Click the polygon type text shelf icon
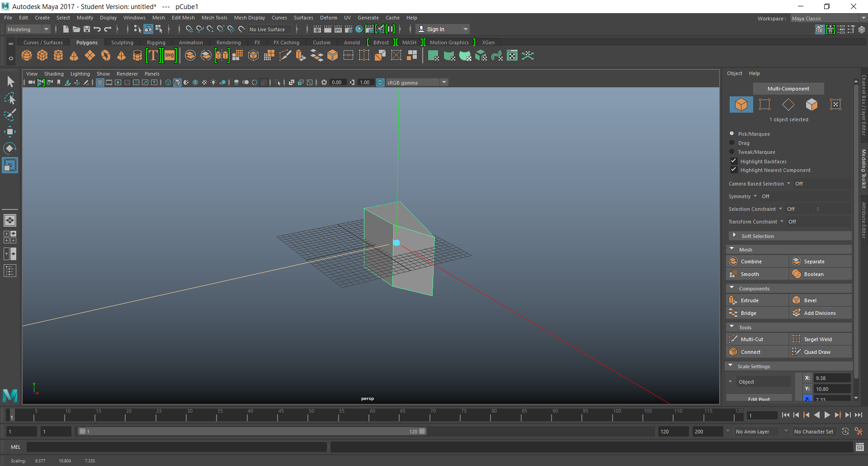This screenshot has width=868, height=466. pos(153,56)
